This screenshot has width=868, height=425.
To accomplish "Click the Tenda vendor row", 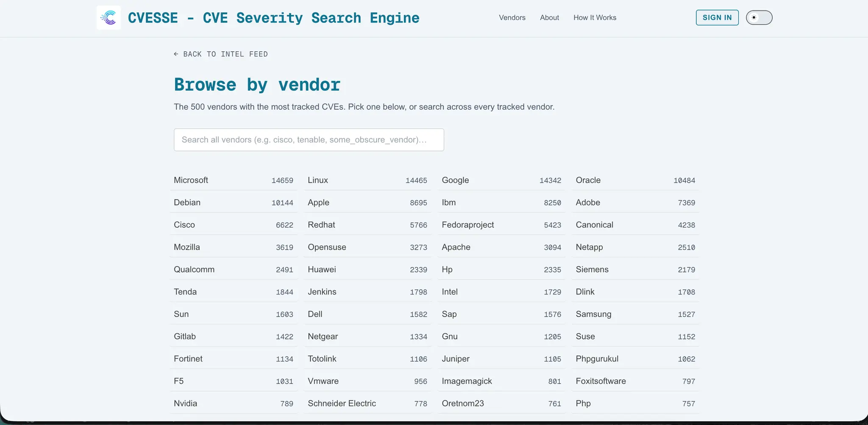I will [234, 292].
